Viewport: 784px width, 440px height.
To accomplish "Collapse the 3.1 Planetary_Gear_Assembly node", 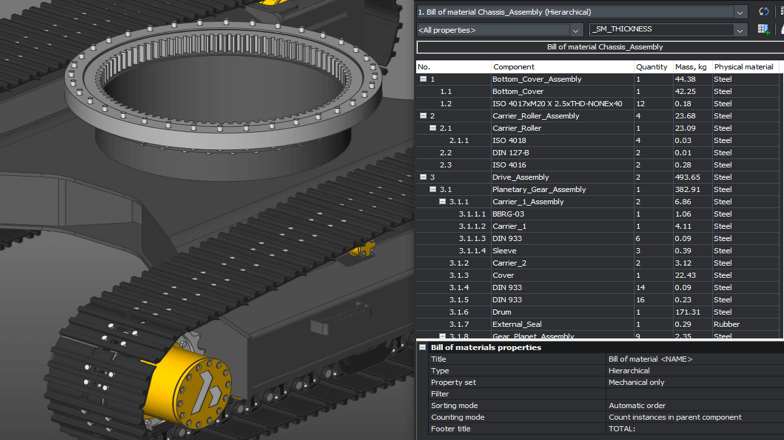I will 433,189.
